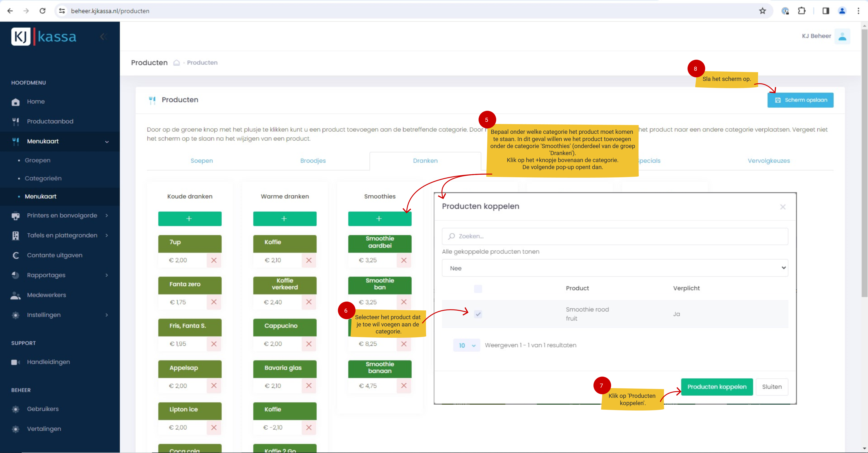Viewport: 868px width, 453px height.
Task: Add product to Koude dranken
Action: pos(189,219)
